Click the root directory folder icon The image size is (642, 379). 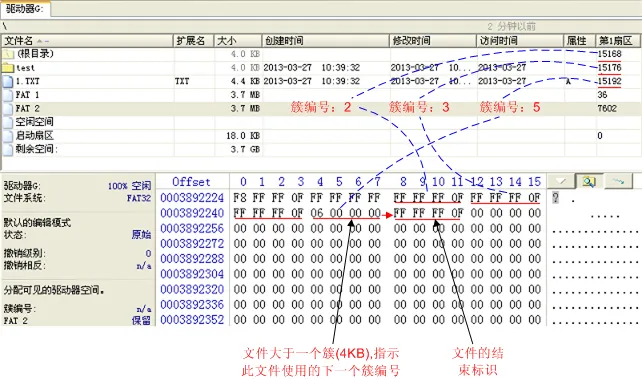(x=8, y=54)
